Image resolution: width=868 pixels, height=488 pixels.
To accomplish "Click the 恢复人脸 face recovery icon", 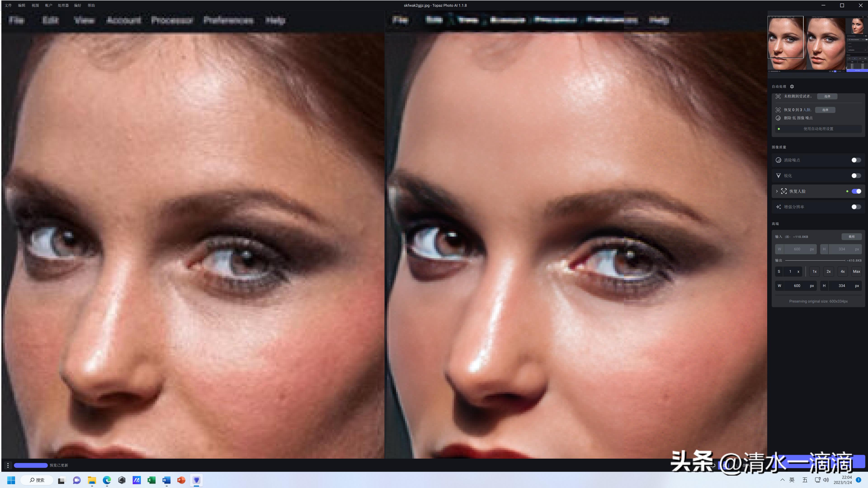I will (x=784, y=191).
